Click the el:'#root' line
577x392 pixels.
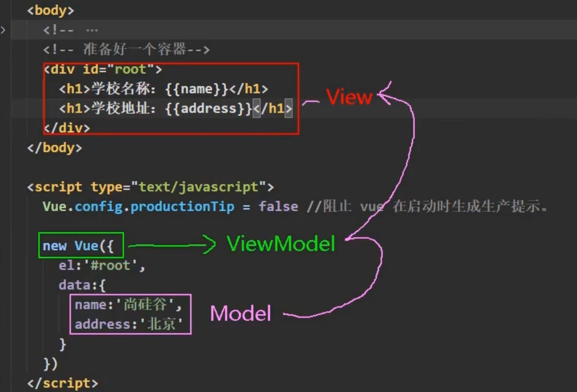pos(102,265)
